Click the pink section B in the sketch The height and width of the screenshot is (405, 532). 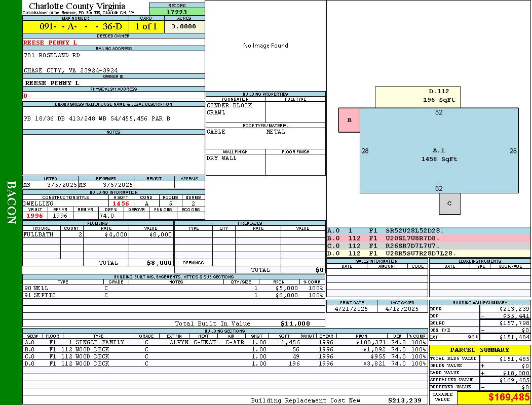pyautogui.click(x=349, y=120)
